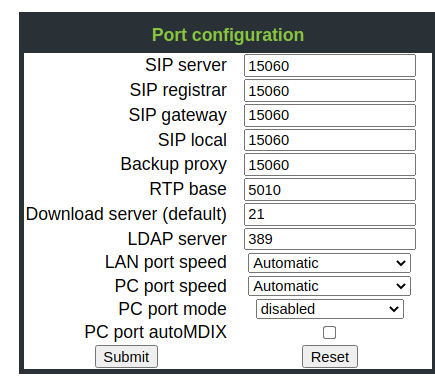The height and width of the screenshot is (389, 435).
Task: Click the SIP gateway label
Action: click(178, 115)
